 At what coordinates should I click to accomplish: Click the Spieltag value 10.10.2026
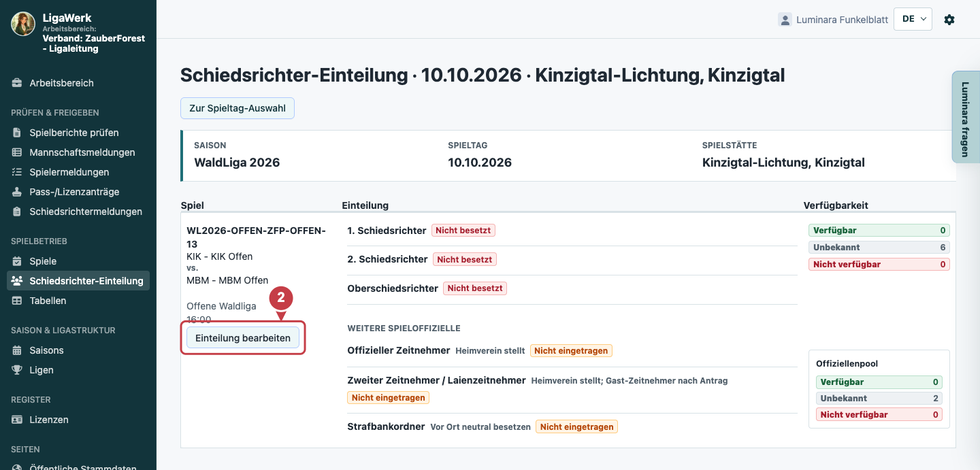[x=480, y=163]
